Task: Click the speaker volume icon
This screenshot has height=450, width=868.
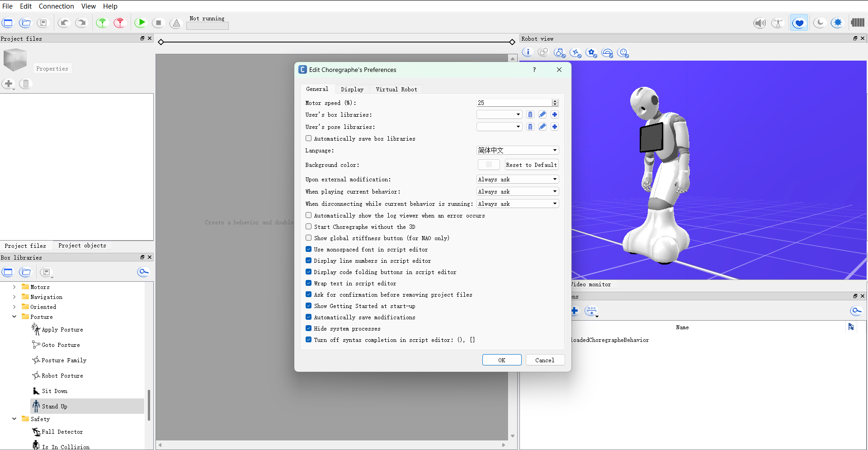Action: pyautogui.click(x=759, y=23)
